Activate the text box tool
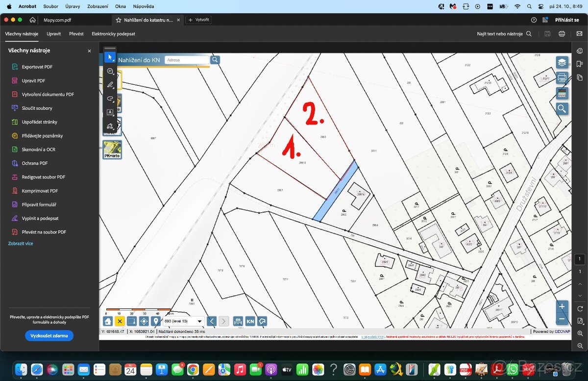588x381 pixels. pos(110,112)
